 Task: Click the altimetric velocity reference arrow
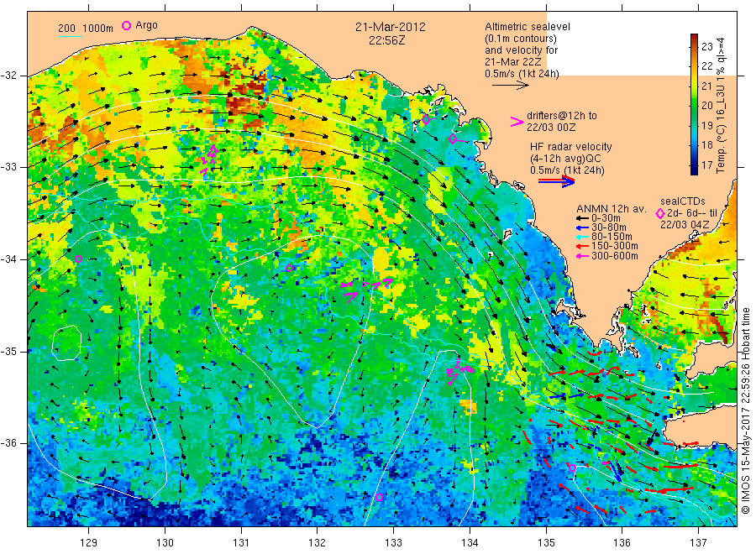(x=510, y=86)
